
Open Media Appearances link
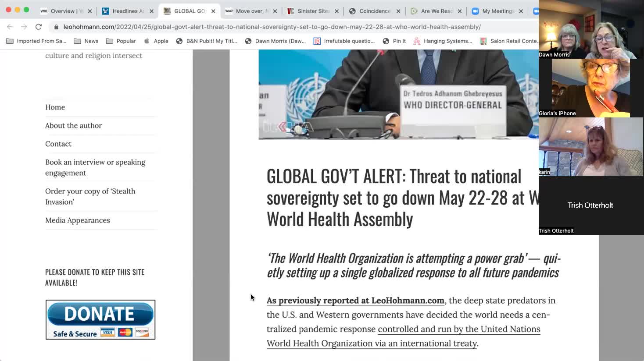click(x=78, y=220)
